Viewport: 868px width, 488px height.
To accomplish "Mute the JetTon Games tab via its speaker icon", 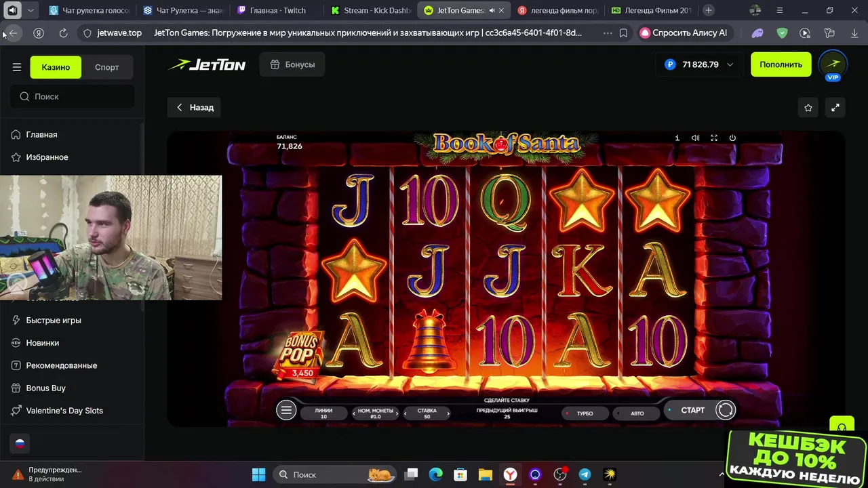I will pyautogui.click(x=492, y=10).
